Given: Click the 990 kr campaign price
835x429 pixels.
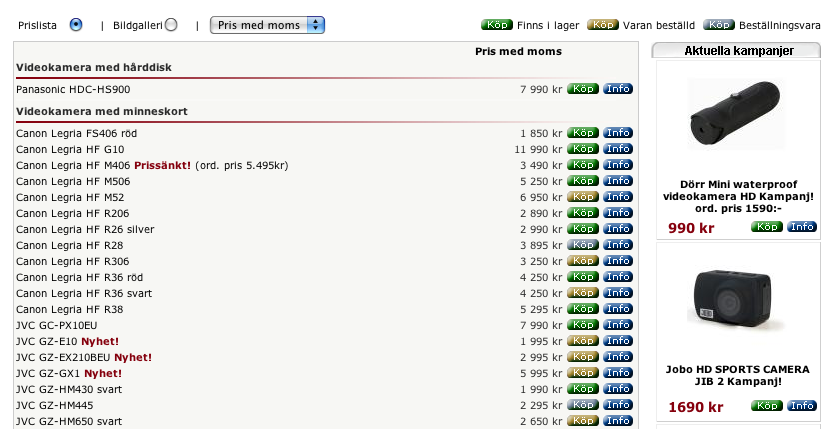Looking at the screenshot, I should point(691,228).
